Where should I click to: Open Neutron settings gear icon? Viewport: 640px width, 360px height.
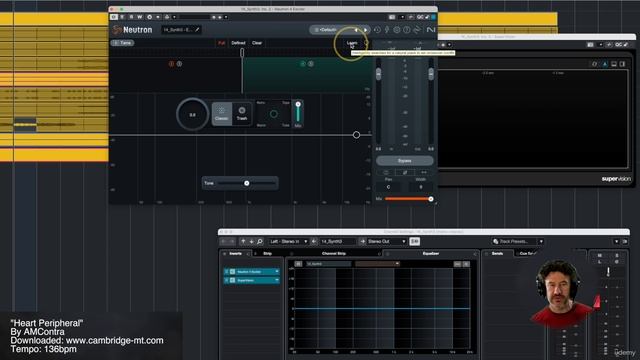397,30
